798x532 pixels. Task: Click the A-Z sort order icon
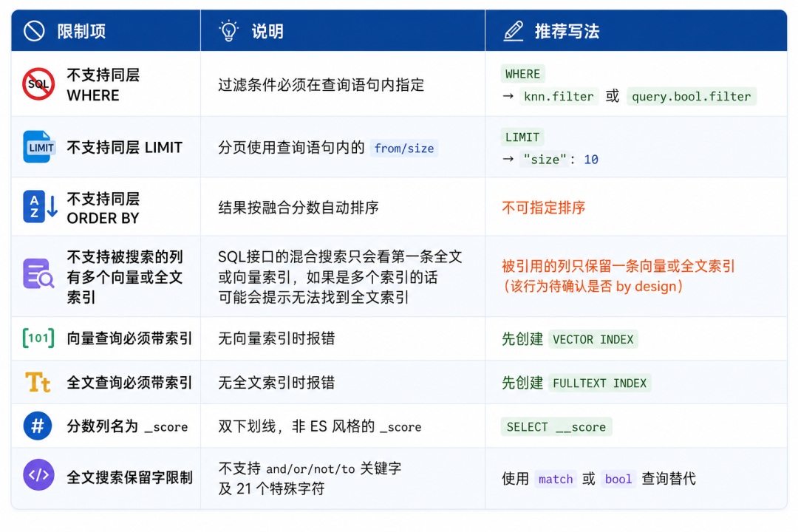pos(40,207)
